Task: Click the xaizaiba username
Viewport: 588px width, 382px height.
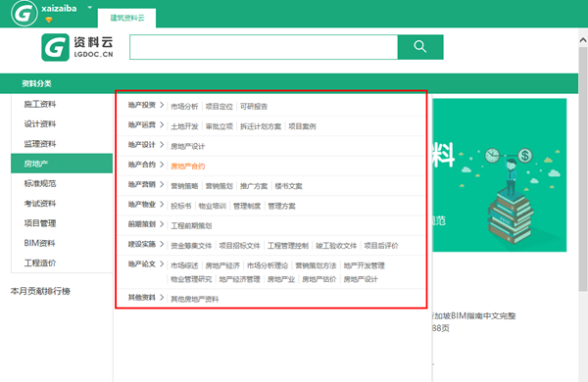Action: coord(59,8)
